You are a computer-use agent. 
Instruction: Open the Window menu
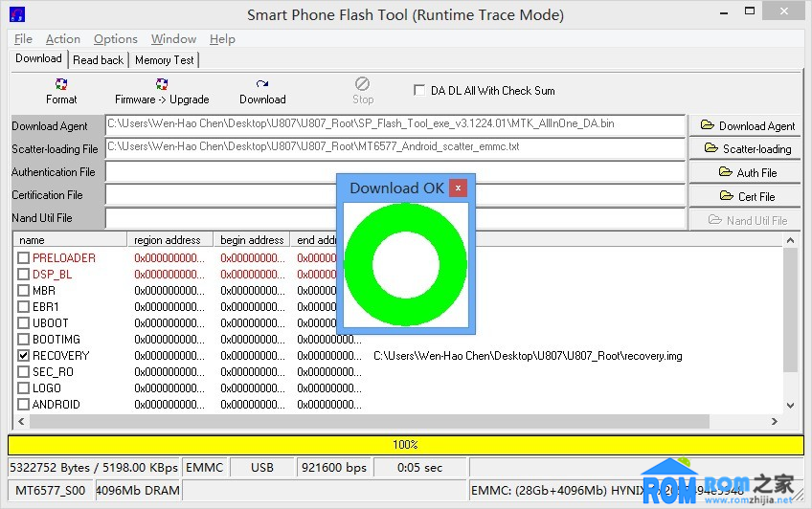[173, 39]
